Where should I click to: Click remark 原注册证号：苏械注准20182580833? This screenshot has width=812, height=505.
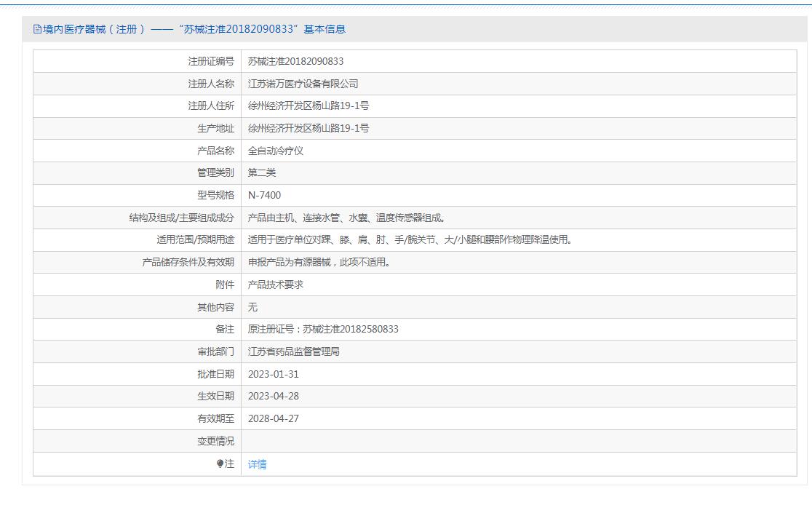323,329
